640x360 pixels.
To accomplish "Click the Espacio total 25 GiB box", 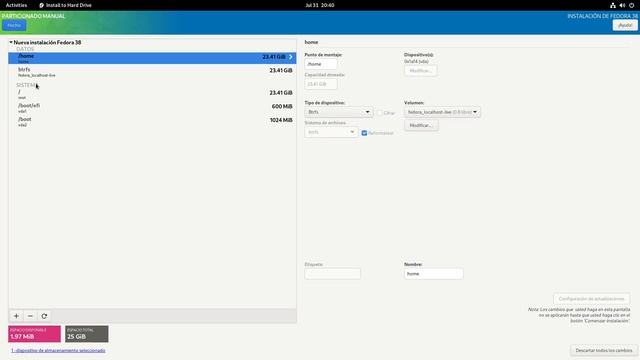I will tap(87, 334).
